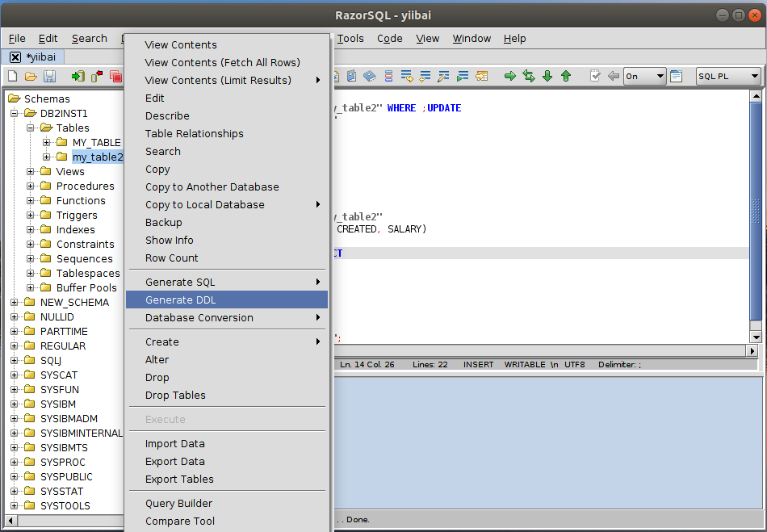This screenshot has height=532, width=767.
Task: Expand the NEW_SCHEMA schema node
Action: coord(15,303)
